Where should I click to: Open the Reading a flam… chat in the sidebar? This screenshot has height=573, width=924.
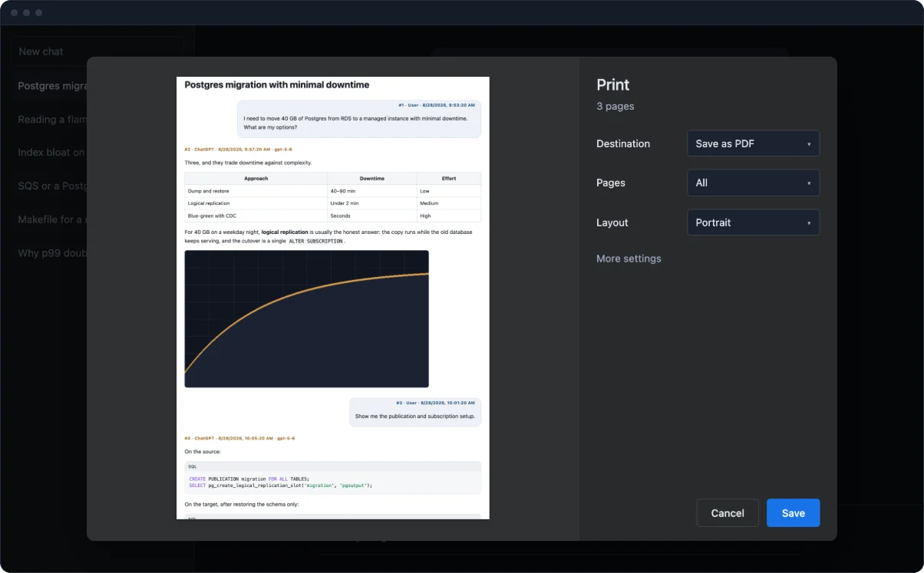tap(52, 120)
